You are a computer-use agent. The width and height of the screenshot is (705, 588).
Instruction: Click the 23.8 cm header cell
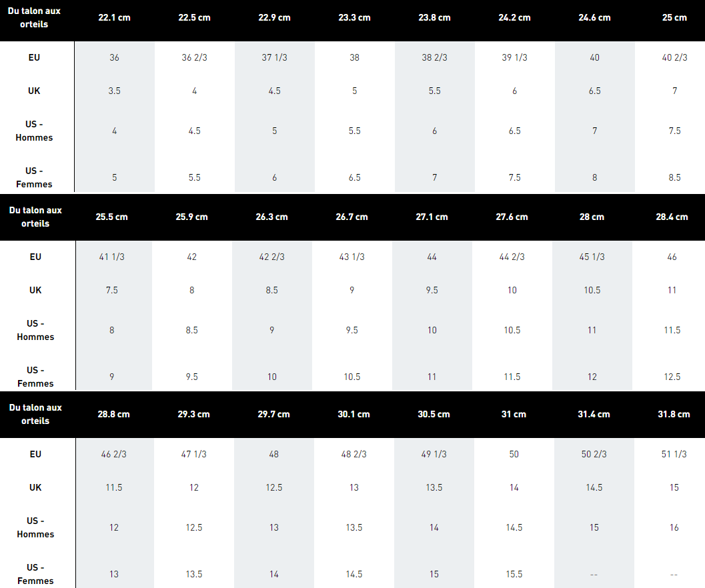coord(434,17)
